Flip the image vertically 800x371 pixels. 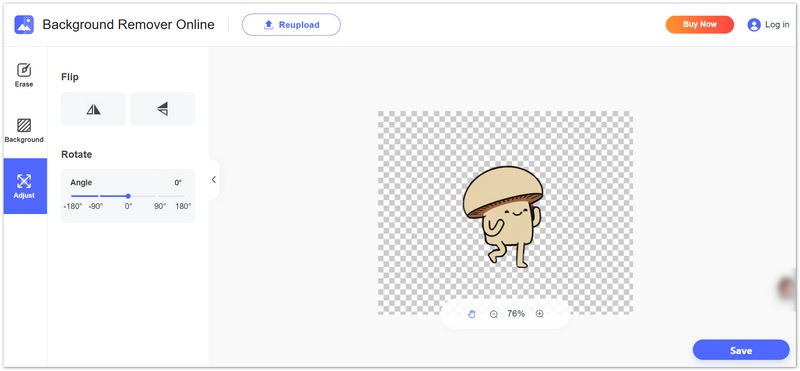pyautogui.click(x=163, y=109)
